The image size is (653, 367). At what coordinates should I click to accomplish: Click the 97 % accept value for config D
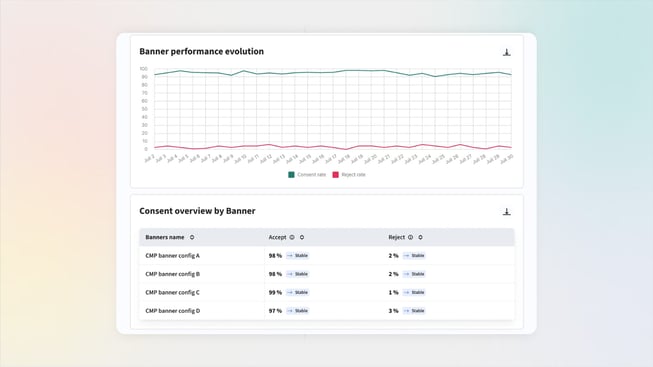coord(275,311)
